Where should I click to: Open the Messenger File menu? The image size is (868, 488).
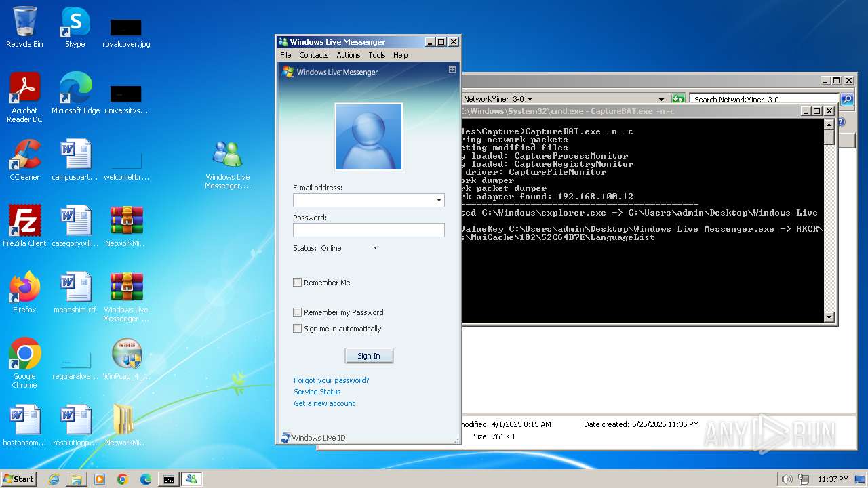[285, 55]
